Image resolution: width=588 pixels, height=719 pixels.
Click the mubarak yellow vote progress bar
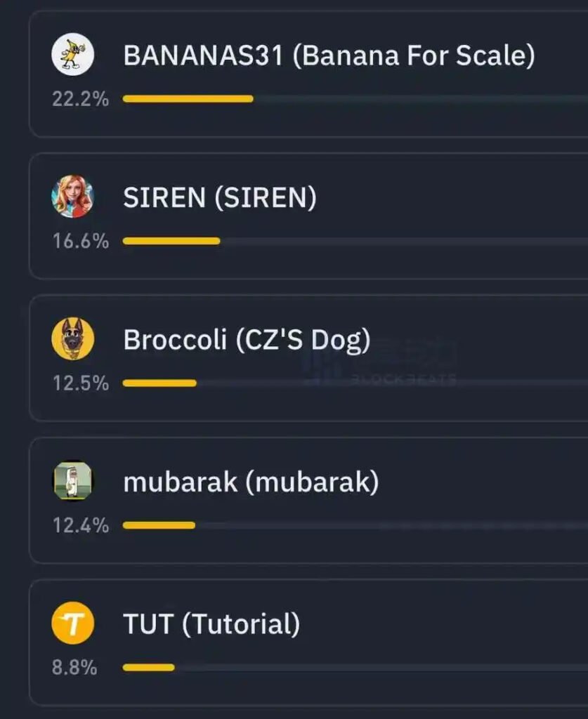[159, 525]
